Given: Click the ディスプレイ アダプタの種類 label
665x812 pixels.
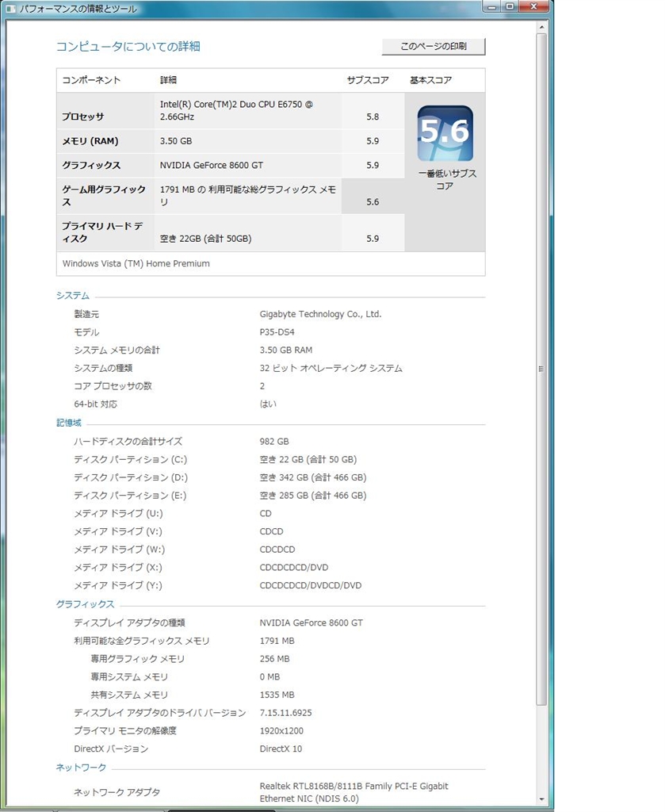Looking at the screenshot, I should pos(129,622).
